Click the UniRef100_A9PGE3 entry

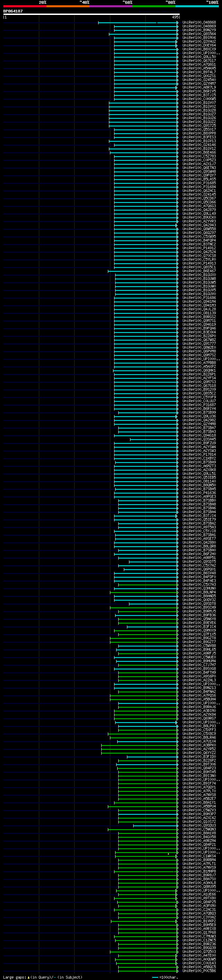199,496
